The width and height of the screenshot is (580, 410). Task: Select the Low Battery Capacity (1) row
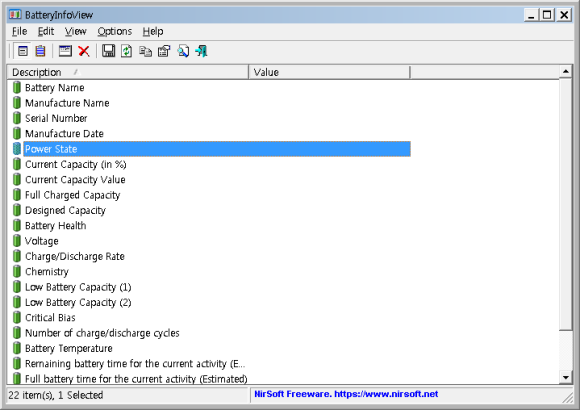tap(212, 287)
